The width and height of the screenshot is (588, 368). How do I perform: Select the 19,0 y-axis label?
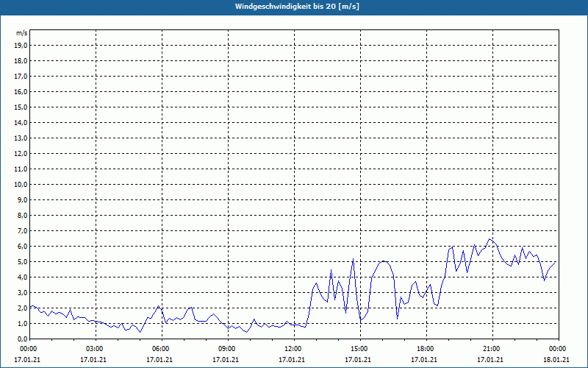[21, 46]
